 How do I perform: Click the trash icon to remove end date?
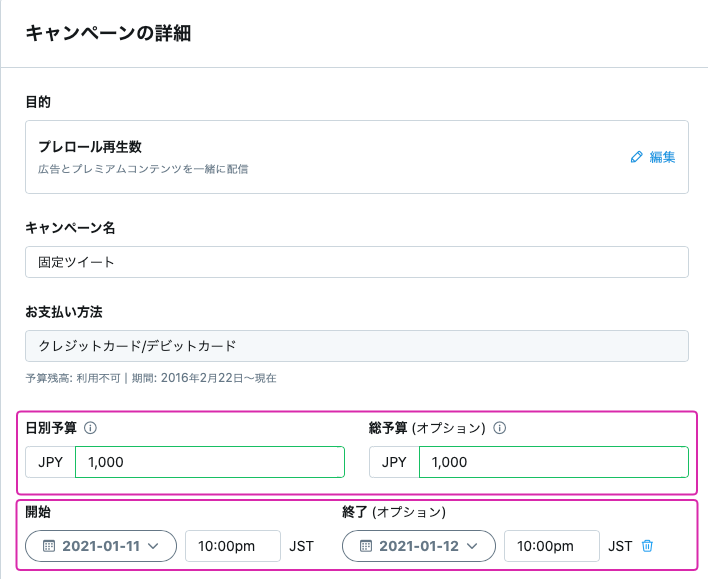pos(647,546)
